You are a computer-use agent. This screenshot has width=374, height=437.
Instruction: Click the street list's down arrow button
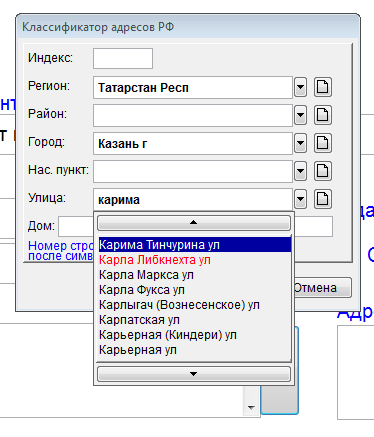pyautogui.click(x=194, y=374)
